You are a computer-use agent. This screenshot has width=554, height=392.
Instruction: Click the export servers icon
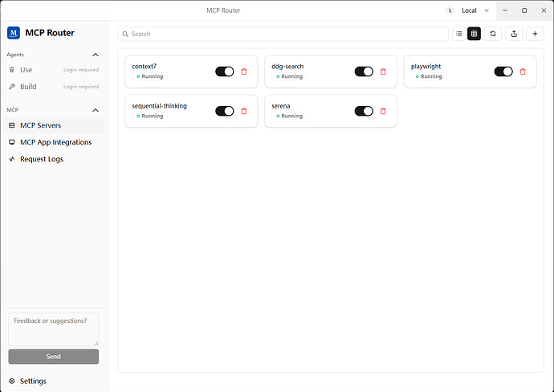514,34
